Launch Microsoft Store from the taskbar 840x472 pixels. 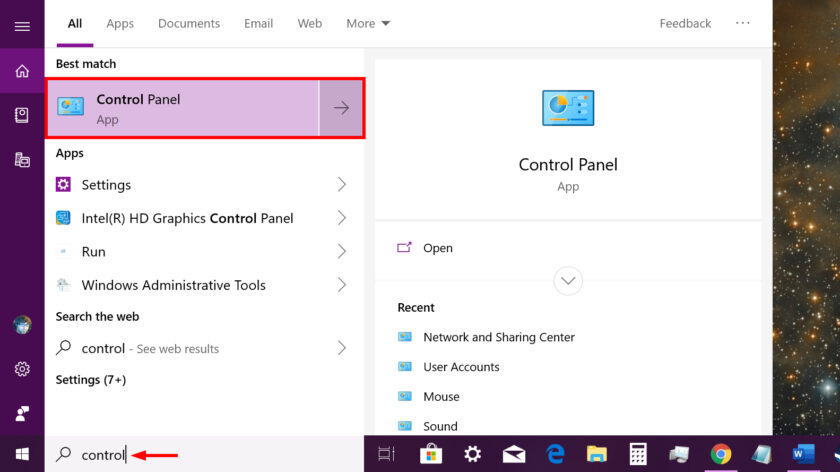(431, 454)
